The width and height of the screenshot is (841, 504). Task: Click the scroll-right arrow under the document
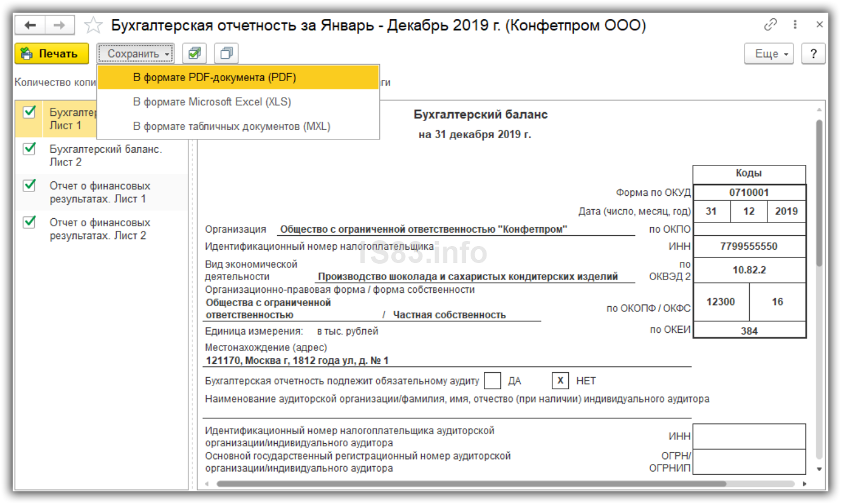tap(804, 484)
